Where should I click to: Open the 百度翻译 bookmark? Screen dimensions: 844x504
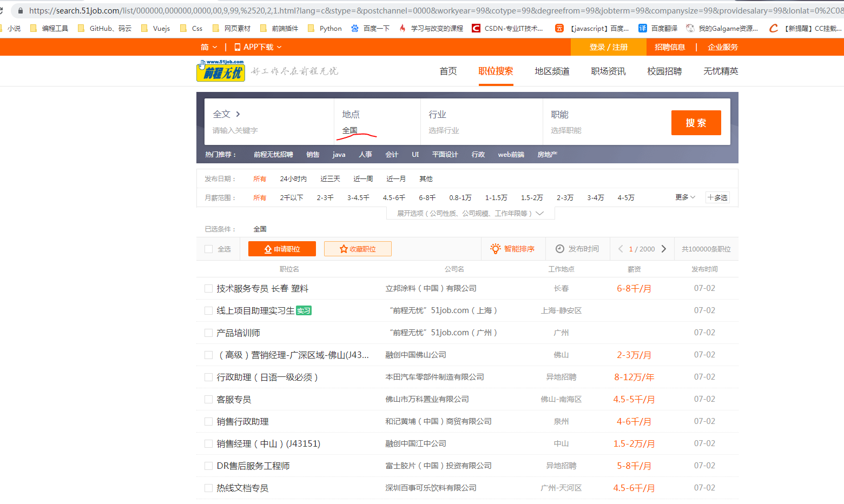click(658, 28)
